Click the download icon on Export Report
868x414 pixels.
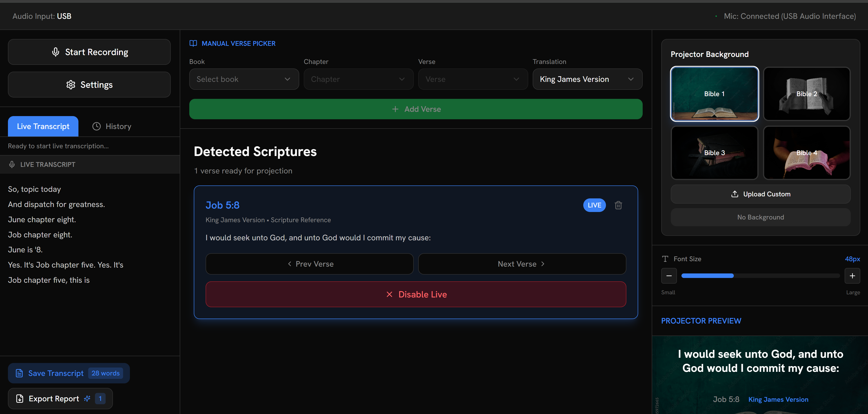(x=19, y=399)
